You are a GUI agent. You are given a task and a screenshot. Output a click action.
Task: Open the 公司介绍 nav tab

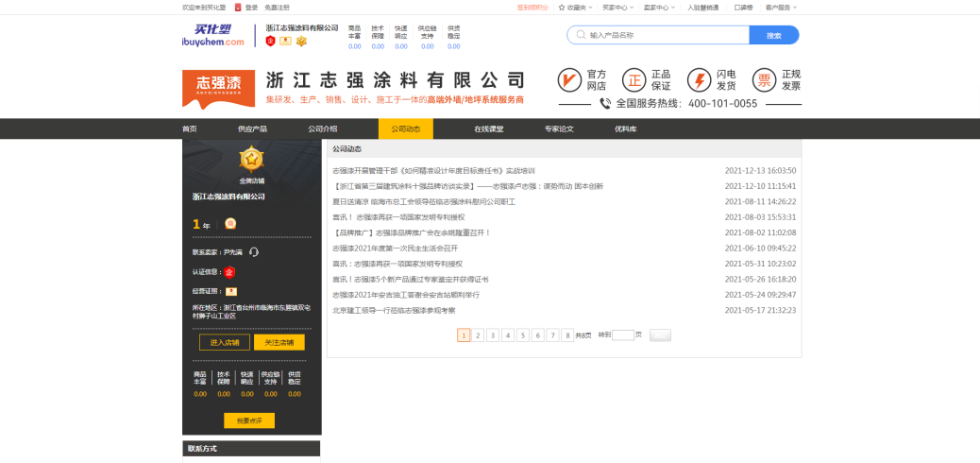[323, 129]
